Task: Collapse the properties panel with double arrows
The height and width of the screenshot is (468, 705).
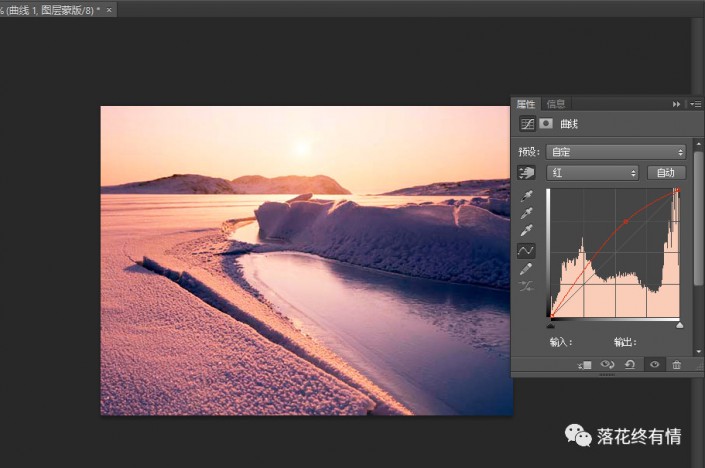Action: point(676,104)
